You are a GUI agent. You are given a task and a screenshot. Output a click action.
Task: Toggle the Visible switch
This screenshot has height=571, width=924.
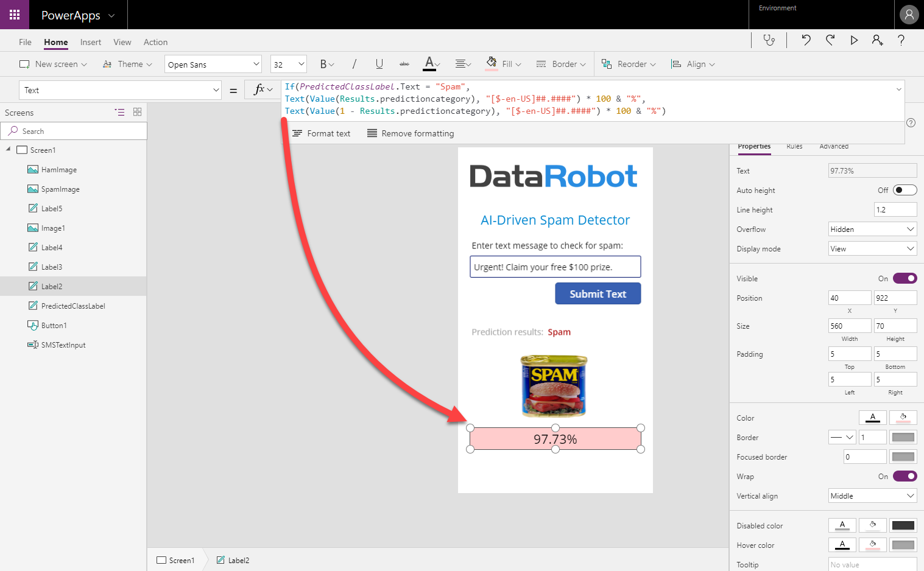pyautogui.click(x=905, y=278)
